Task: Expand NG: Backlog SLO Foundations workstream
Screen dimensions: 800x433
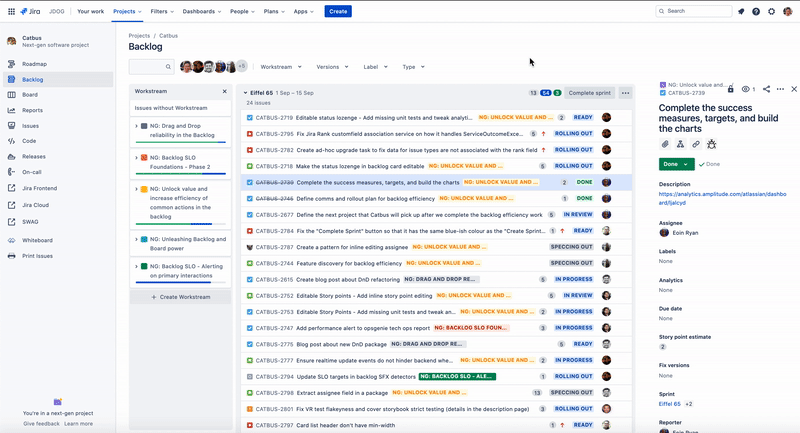Action: coord(136,158)
